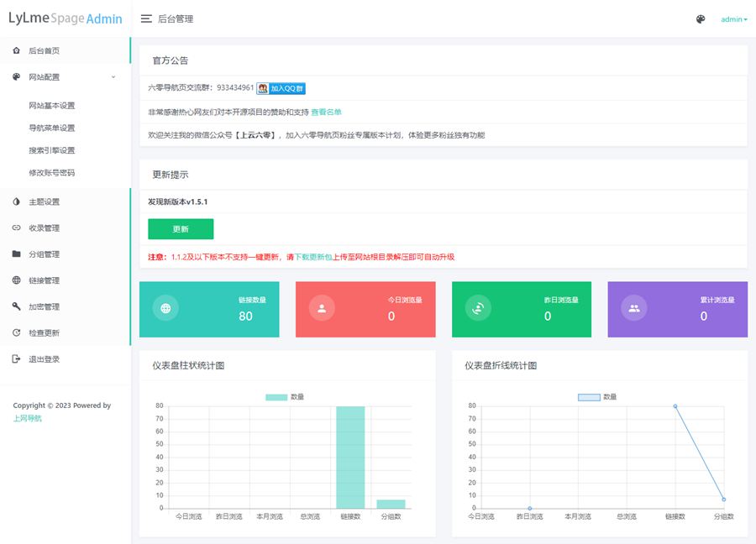The image size is (756, 544).
Task: Select 搜索引擎设置 in the sidebar
Action: click(x=51, y=150)
